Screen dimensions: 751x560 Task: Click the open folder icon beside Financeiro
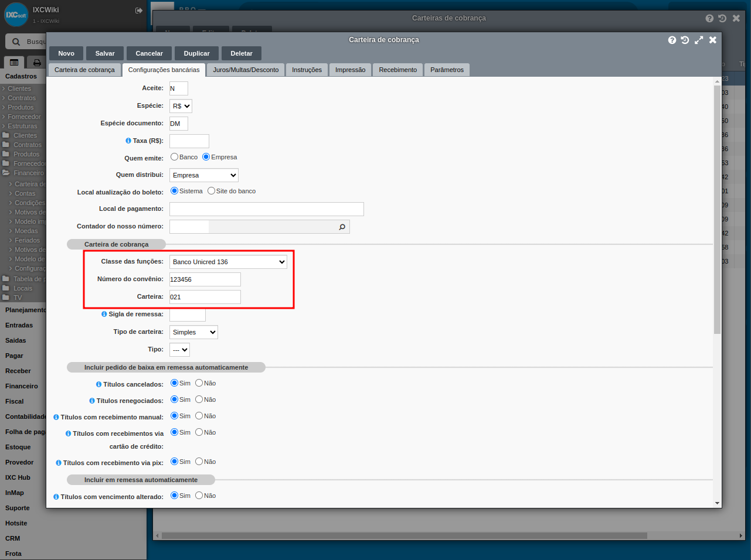[6, 173]
